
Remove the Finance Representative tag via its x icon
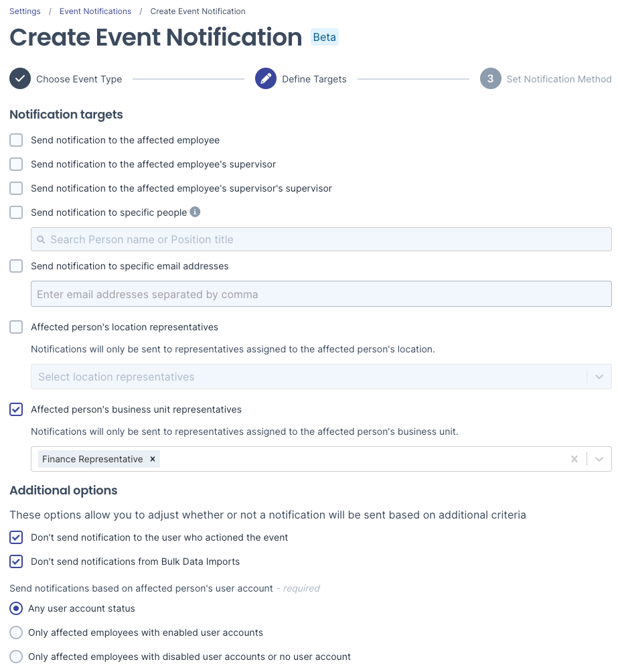152,459
